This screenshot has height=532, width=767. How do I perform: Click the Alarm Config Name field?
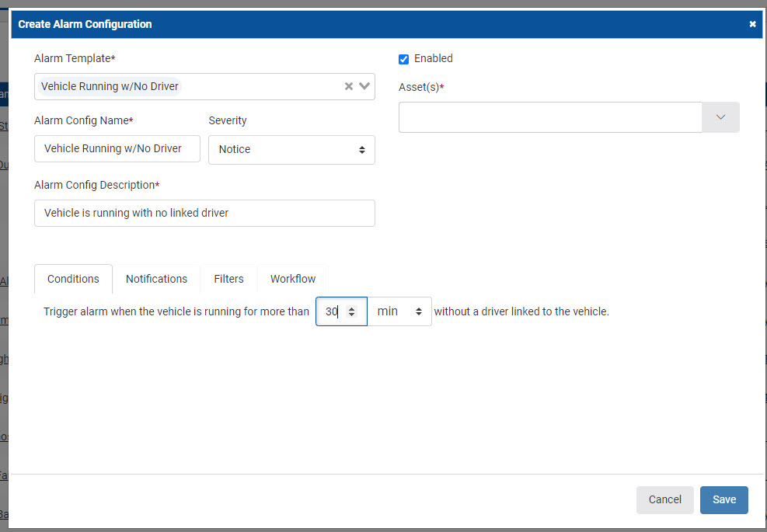tap(117, 148)
